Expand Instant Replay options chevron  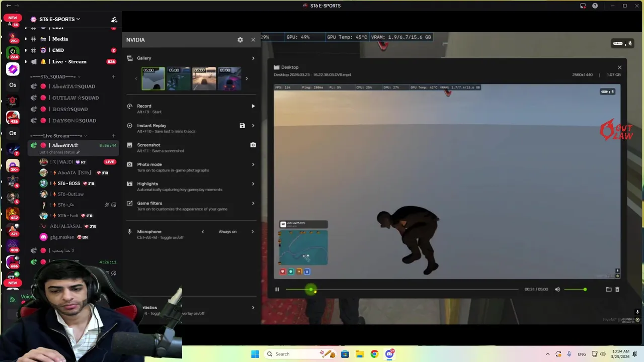coord(253,126)
